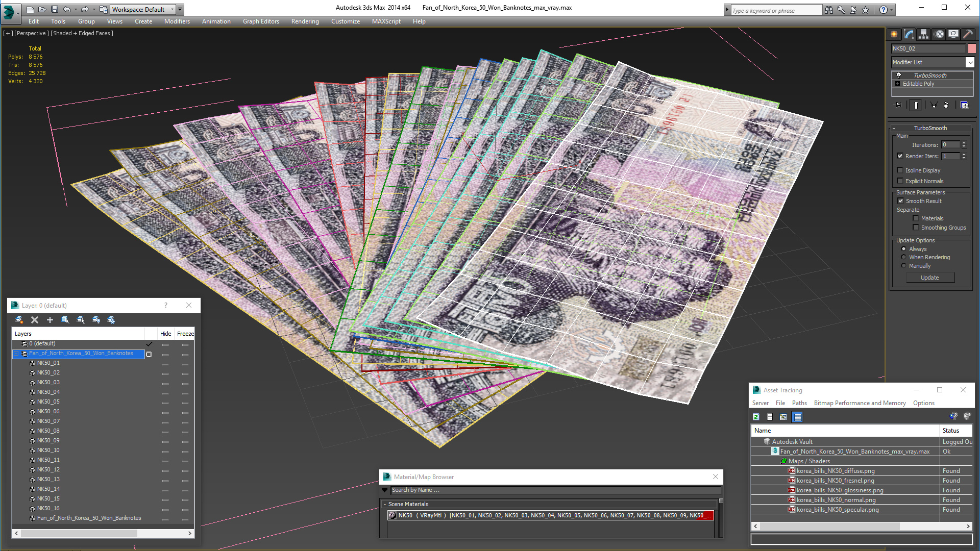Click the Project Folder icon in quick toolbar
Image resolution: width=980 pixels, height=551 pixels.
(x=104, y=9)
